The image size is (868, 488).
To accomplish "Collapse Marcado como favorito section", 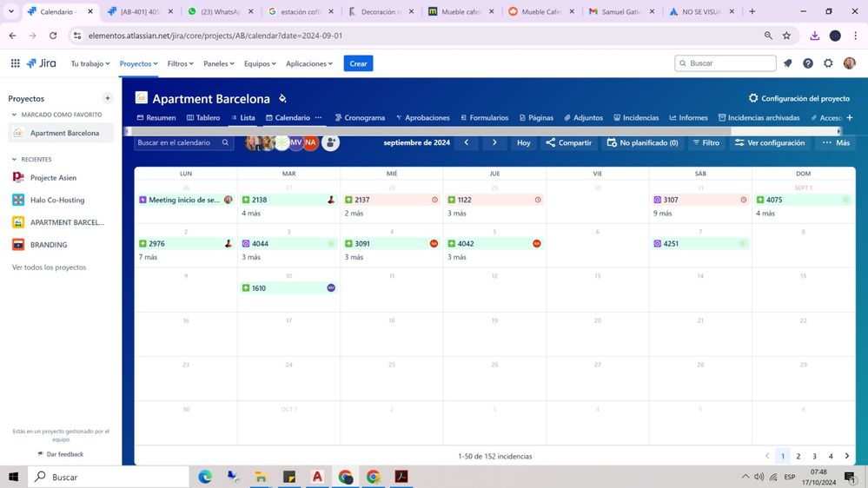I will point(15,115).
